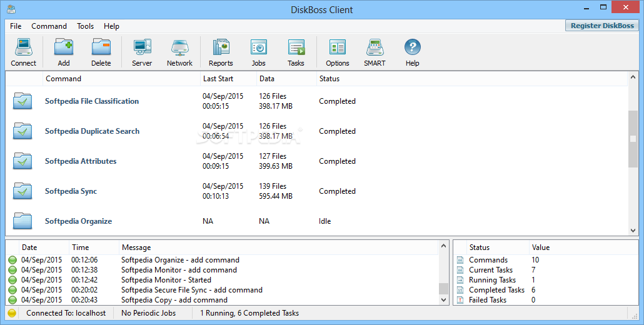Click the Message column header in log
The image size is (644, 325).
pos(278,247)
